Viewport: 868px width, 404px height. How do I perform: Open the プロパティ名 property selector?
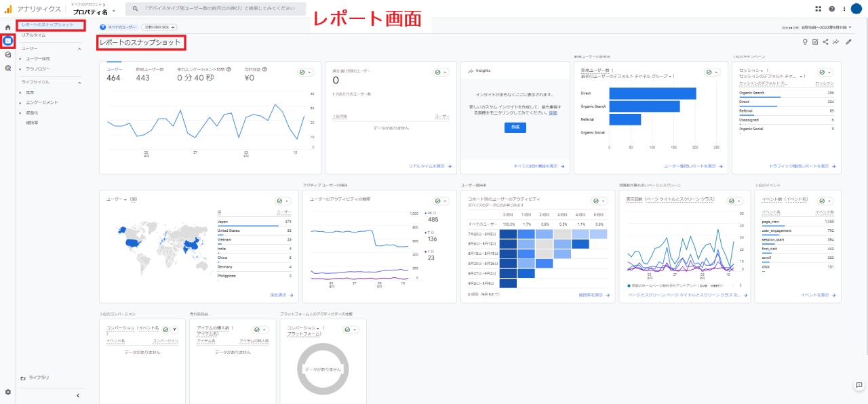click(x=94, y=12)
